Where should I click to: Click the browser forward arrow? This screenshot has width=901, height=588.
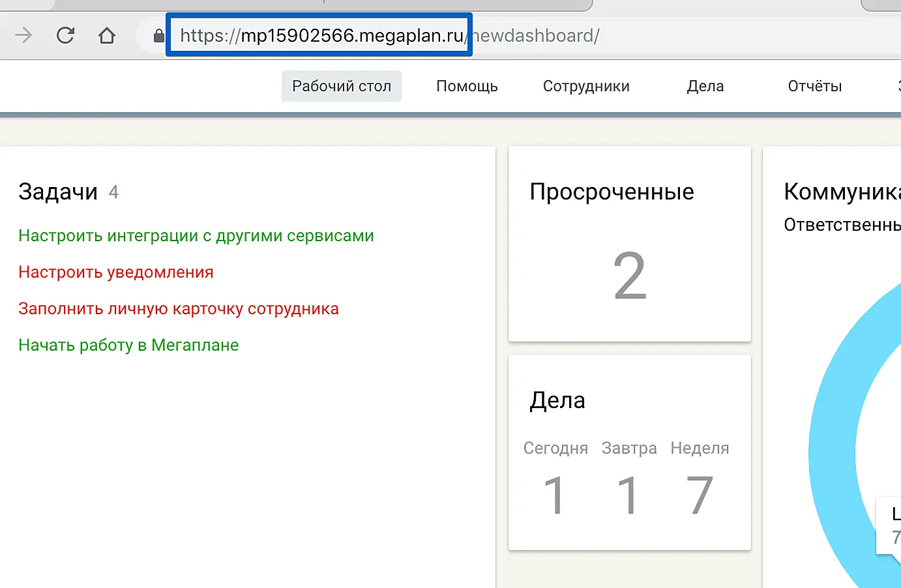point(23,35)
